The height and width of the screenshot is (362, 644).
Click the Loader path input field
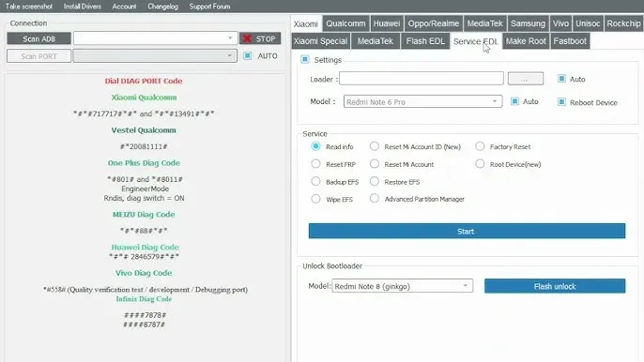422,79
